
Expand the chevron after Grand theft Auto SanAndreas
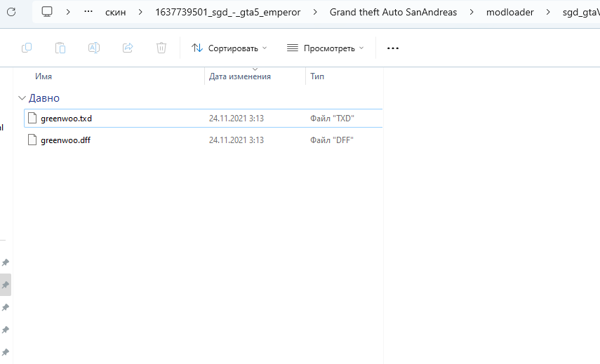[x=472, y=12]
